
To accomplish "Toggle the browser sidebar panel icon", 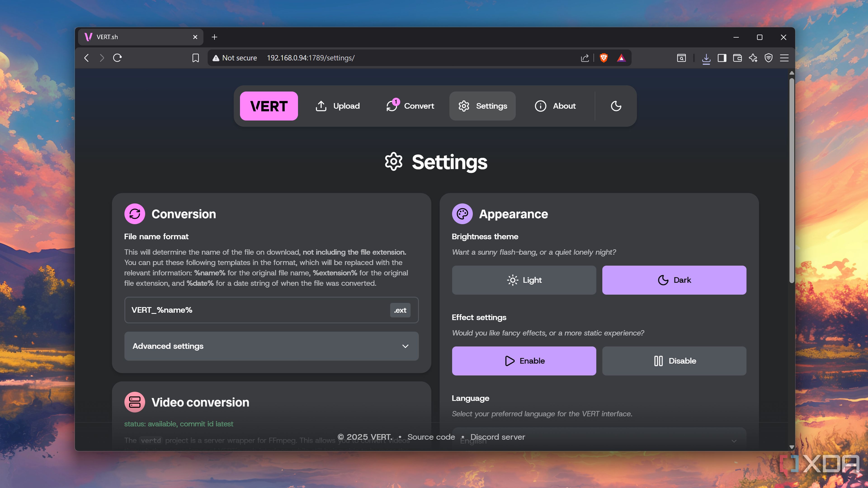I will 722,58.
